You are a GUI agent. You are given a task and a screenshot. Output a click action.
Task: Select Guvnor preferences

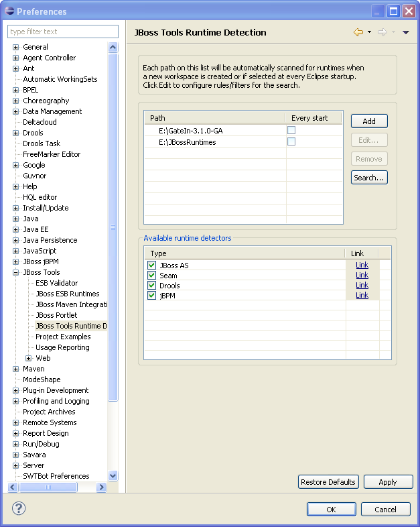click(x=35, y=176)
